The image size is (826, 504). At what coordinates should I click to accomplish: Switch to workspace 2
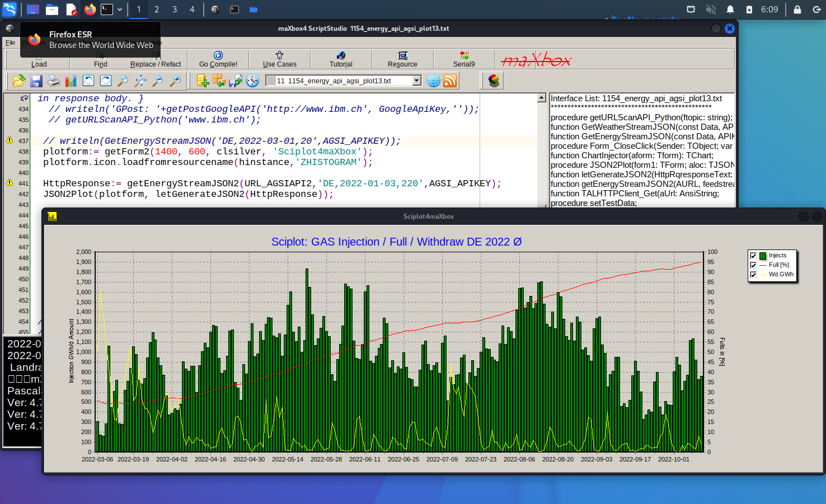coord(157,10)
